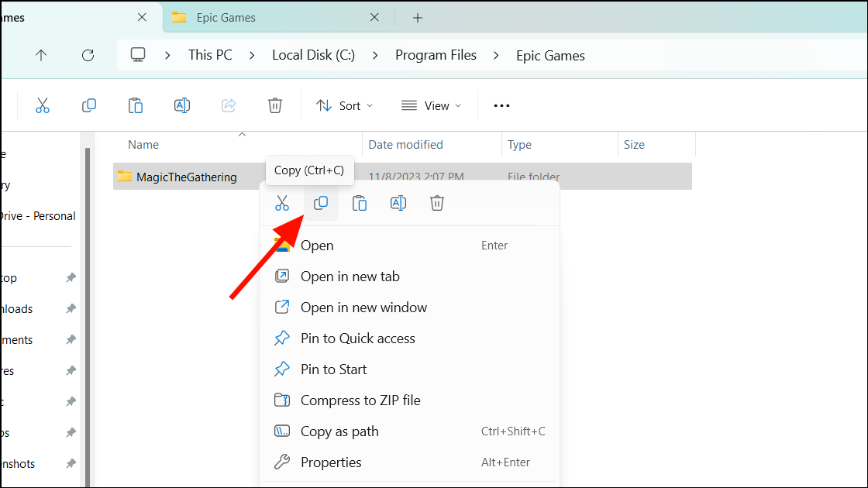Viewport: 868px width, 488px height.
Task: Navigate up one level with the up arrow
Action: [41, 55]
